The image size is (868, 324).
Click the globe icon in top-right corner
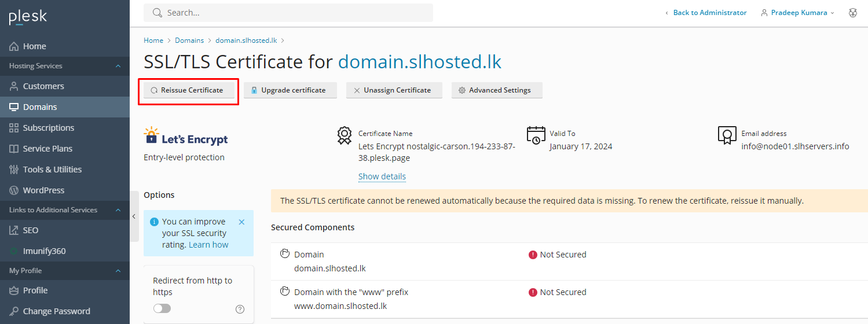pyautogui.click(x=852, y=13)
